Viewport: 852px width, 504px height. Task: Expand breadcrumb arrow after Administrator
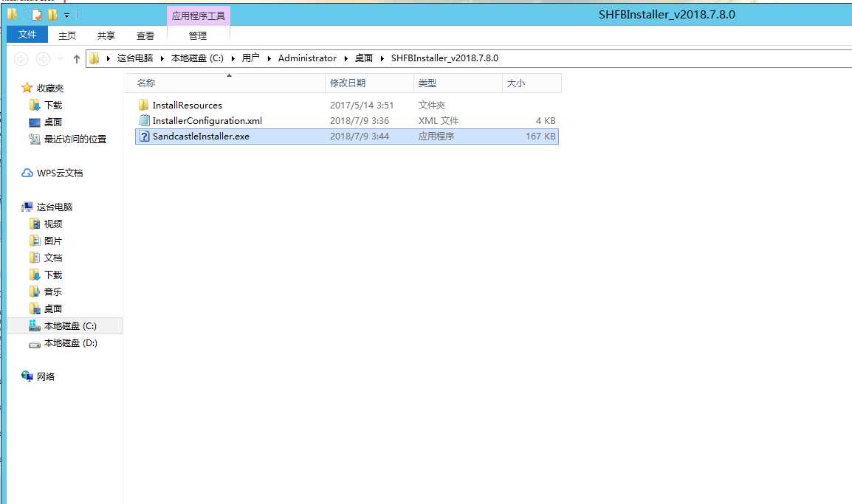346,58
